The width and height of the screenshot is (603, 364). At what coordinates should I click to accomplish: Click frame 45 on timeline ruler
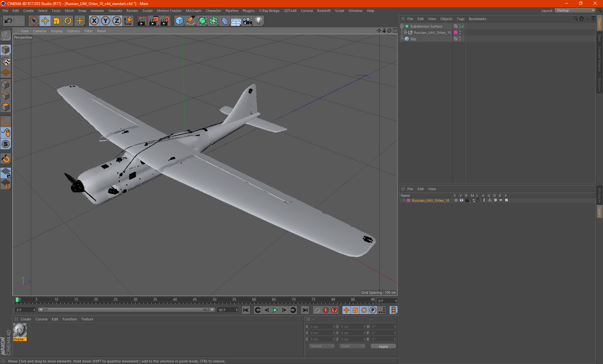195,300
